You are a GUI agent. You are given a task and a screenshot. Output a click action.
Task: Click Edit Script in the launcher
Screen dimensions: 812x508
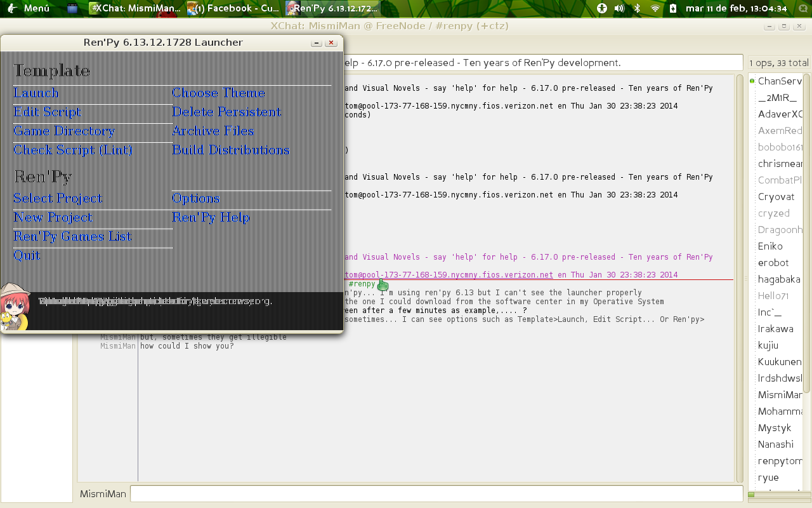(47, 112)
